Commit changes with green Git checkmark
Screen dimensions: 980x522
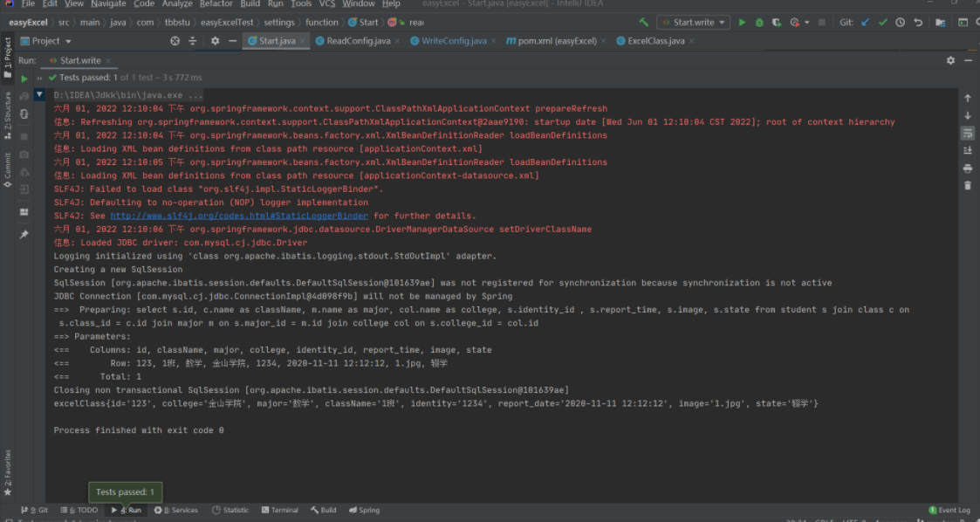[882, 23]
